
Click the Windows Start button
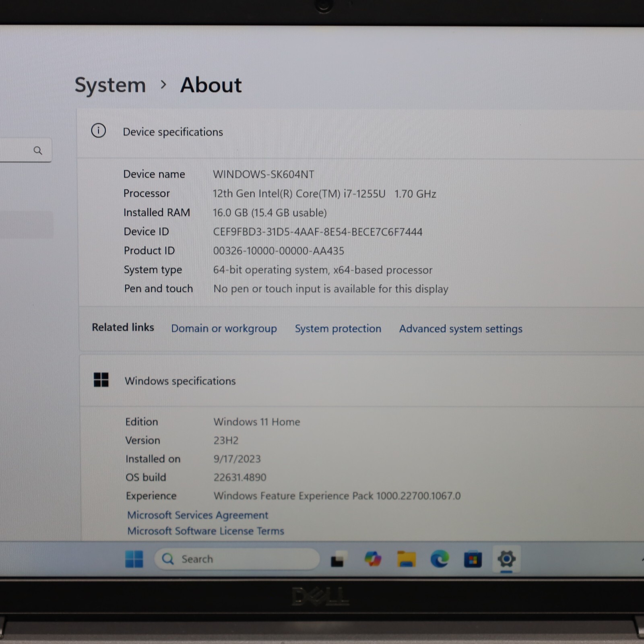click(134, 559)
